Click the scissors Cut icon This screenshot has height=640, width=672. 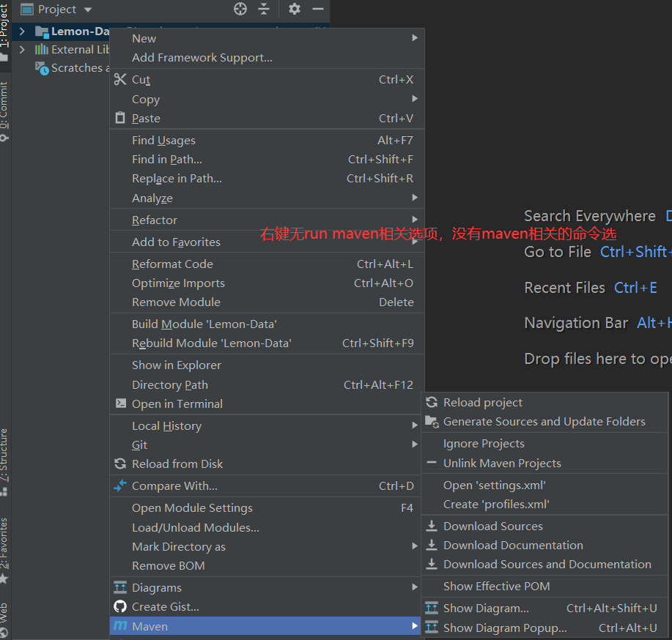120,80
